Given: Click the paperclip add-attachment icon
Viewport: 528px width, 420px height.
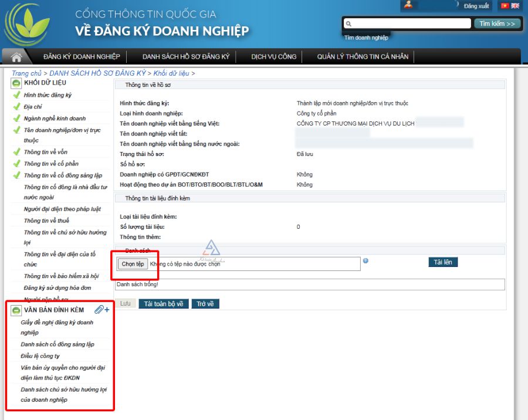Looking at the screenshot, I should [x=102, y=310].
